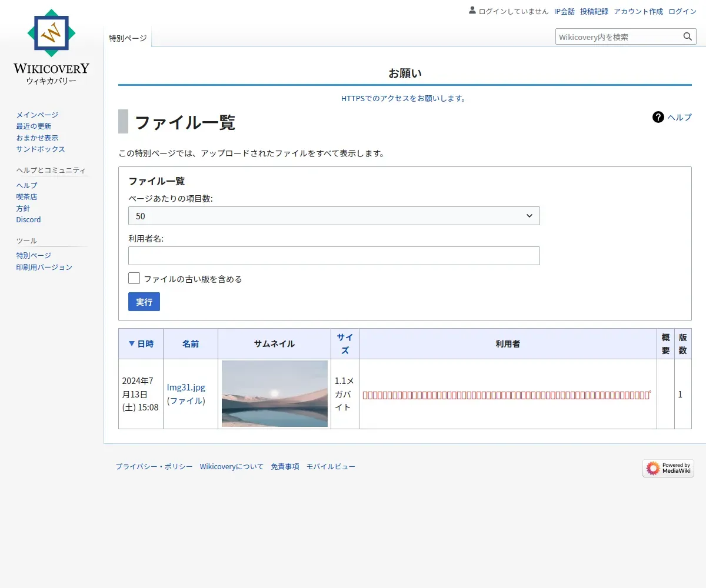Open the Img31.jpg file name link
The image size is (706, 588).
tap(186, 387)
